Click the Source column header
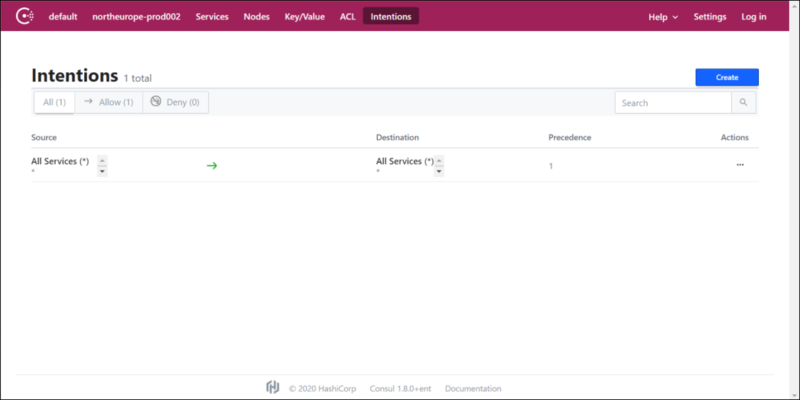This screenshot has width=800, height=400. point(44,137)
